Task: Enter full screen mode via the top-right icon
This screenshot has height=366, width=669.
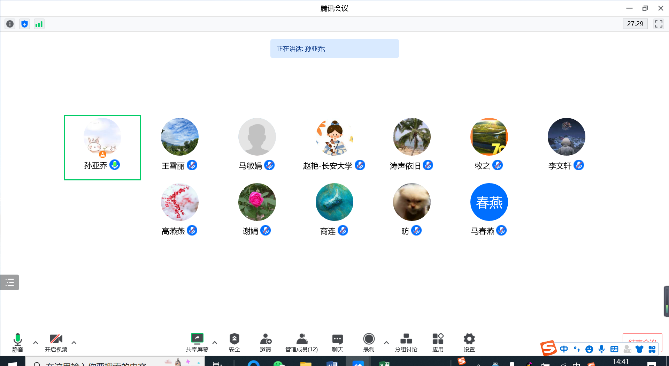Action: (x=658, y=24)
